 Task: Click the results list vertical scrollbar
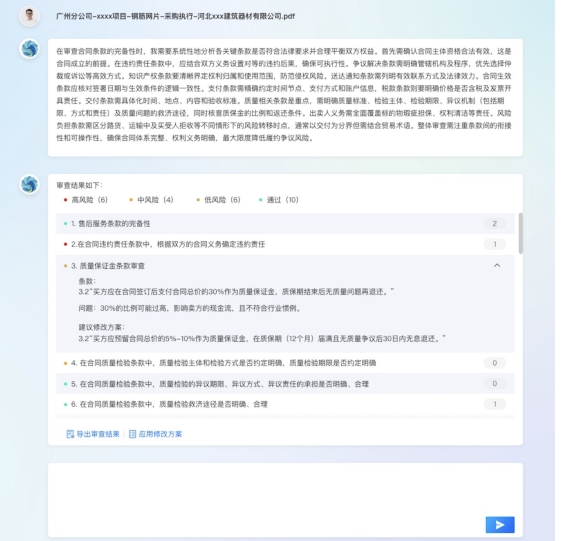pyautogui.click(x=520, y=233)
